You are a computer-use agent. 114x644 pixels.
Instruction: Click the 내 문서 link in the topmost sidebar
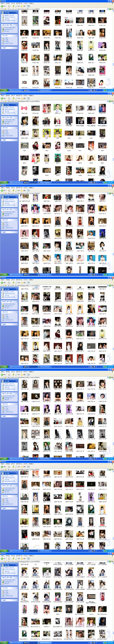coord(6,38)
